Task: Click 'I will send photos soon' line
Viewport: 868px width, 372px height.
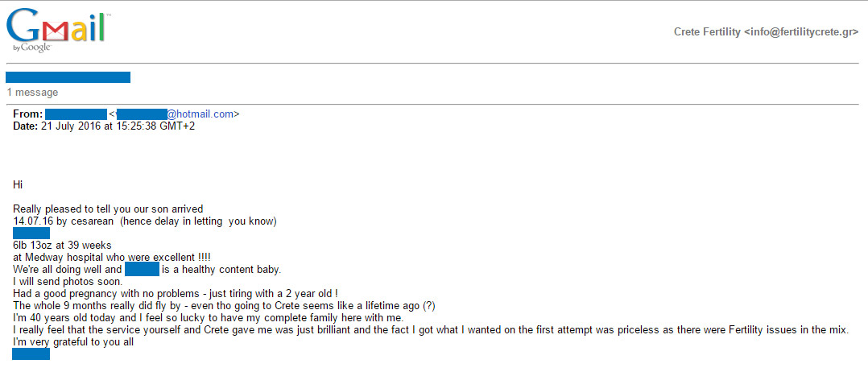Action: 68,282
